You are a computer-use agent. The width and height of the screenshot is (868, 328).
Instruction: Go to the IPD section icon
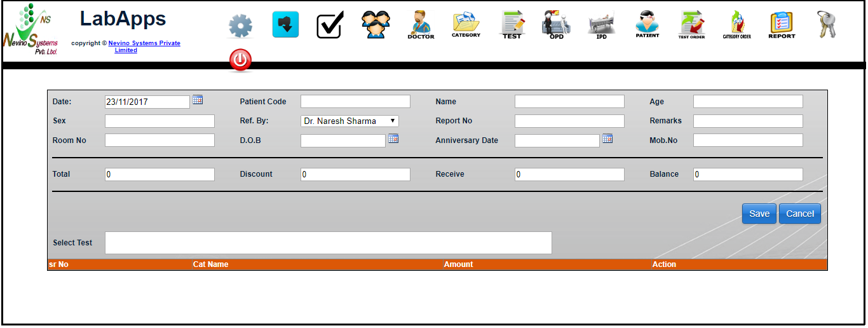pyautogui.click(x=601, y=25)
